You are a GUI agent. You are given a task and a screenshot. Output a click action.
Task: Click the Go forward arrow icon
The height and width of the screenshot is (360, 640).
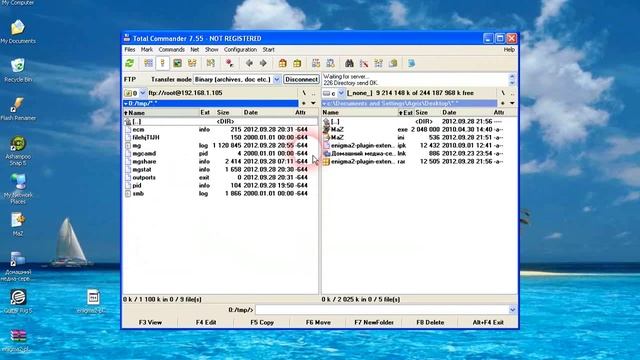(x=263, y=63)
